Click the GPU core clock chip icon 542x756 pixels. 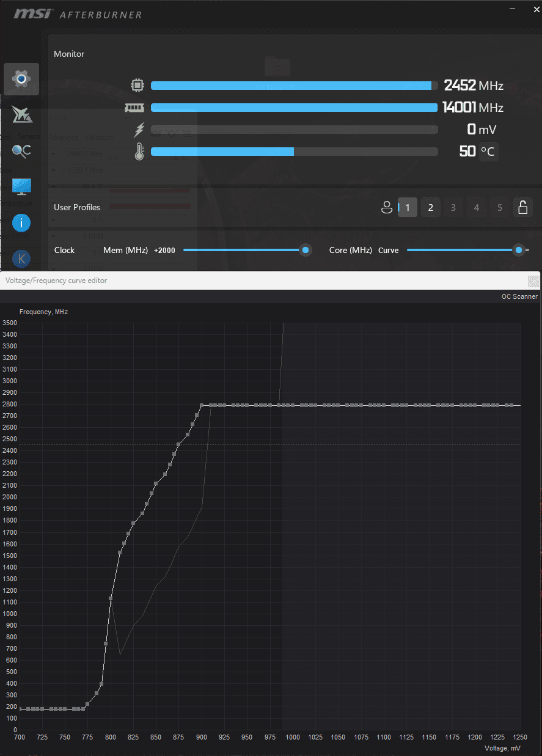[x=139, y=85]
